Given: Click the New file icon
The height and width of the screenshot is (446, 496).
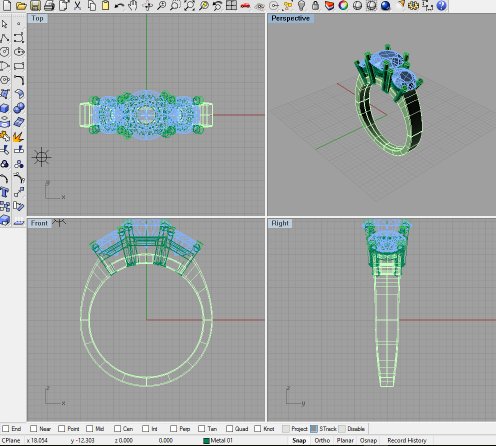Looking at the screenshot, I should click(x=7, y=5).
